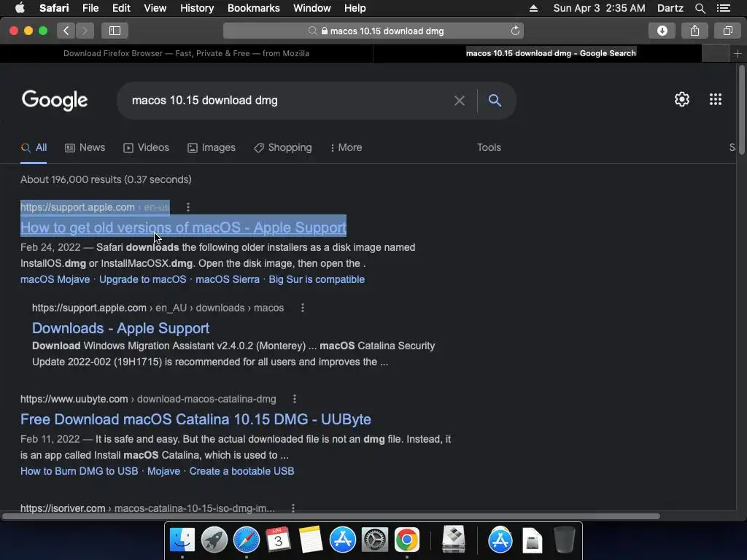Click the Google search magnifier button
This screenshot has width=747, height=560.
tap(495, 100)
